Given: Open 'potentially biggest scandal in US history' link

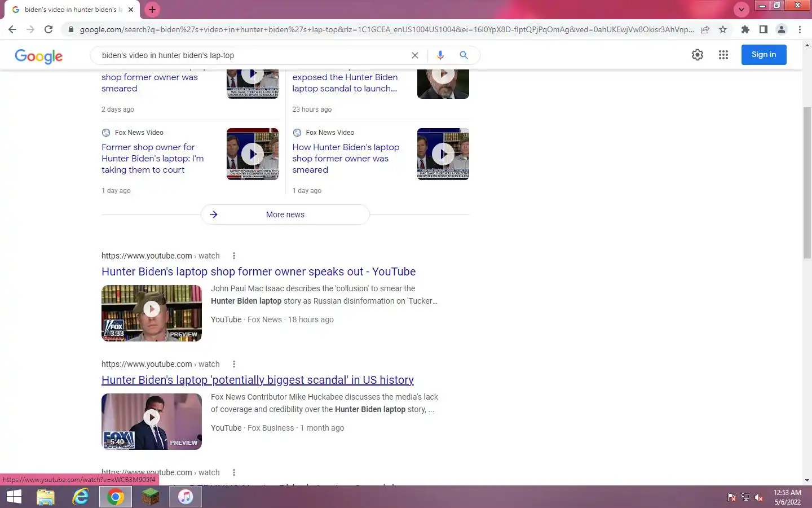Looking at the screenshot, I should tap(258, 380).
